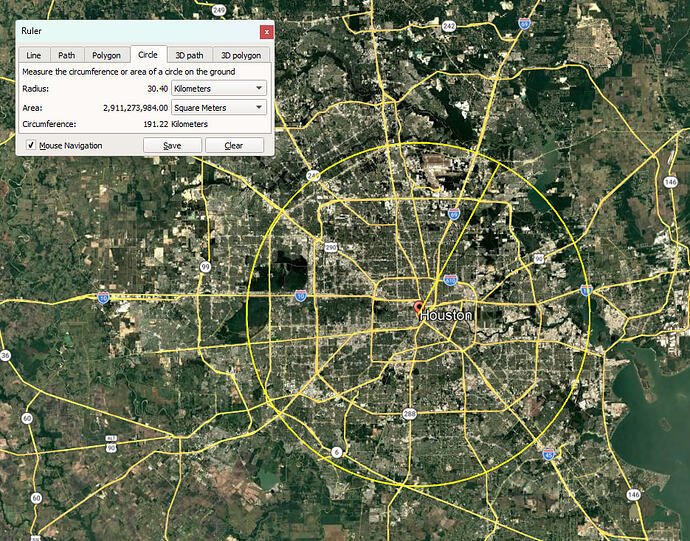Viewport: 690px width, 541px height.
Task: Click the Highway 36 route marker
Action: 5,355
